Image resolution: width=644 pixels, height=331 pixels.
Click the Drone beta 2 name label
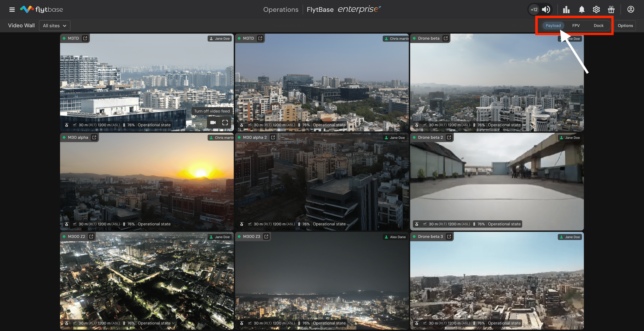pos(430,137)
